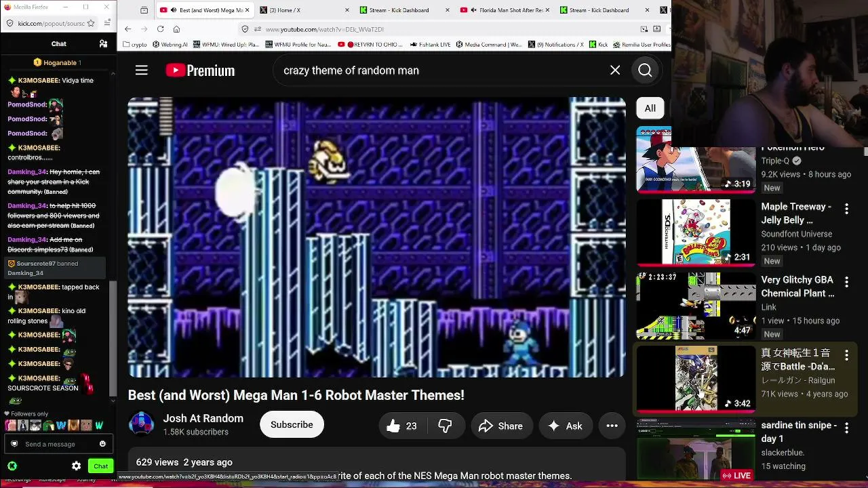Open the chat identity icon in message box

[x=14, y=444]
